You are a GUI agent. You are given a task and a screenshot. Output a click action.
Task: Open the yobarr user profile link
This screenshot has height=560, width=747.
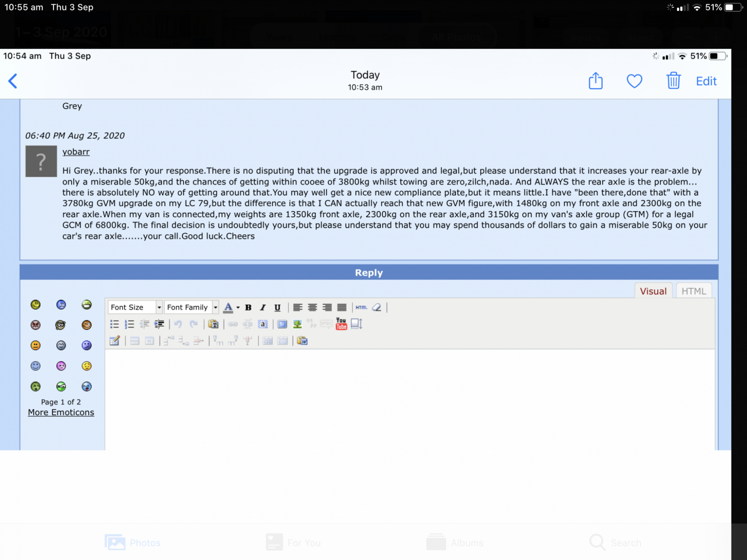tap(76, 152)
